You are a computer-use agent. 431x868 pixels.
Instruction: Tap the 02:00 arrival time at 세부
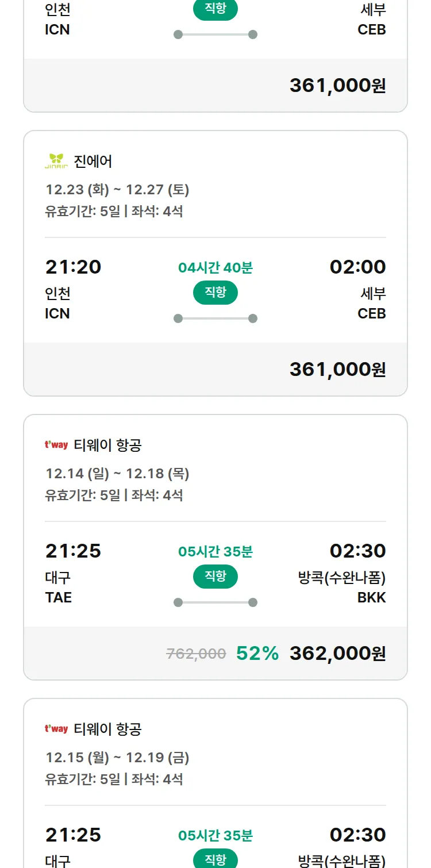click(357, 267)
